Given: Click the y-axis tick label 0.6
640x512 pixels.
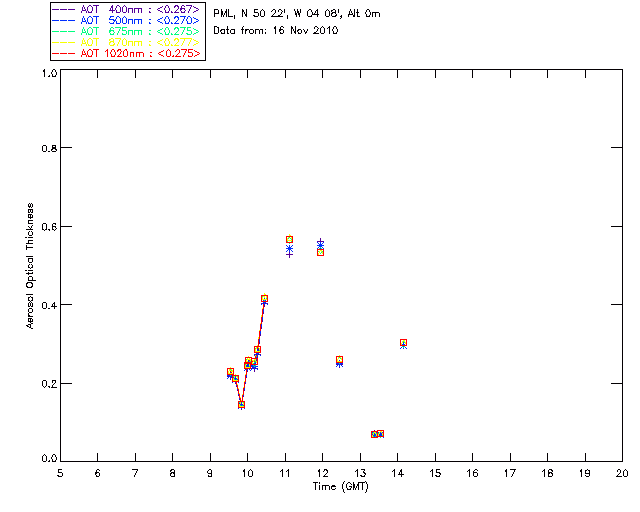Looking at the screenshot, I should click(49, 227).
